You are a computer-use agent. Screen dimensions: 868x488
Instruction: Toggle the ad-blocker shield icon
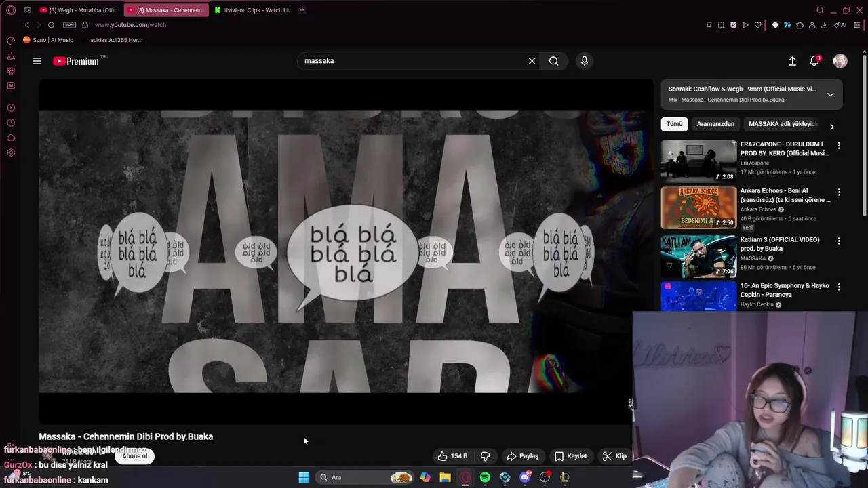coord(733,25)
